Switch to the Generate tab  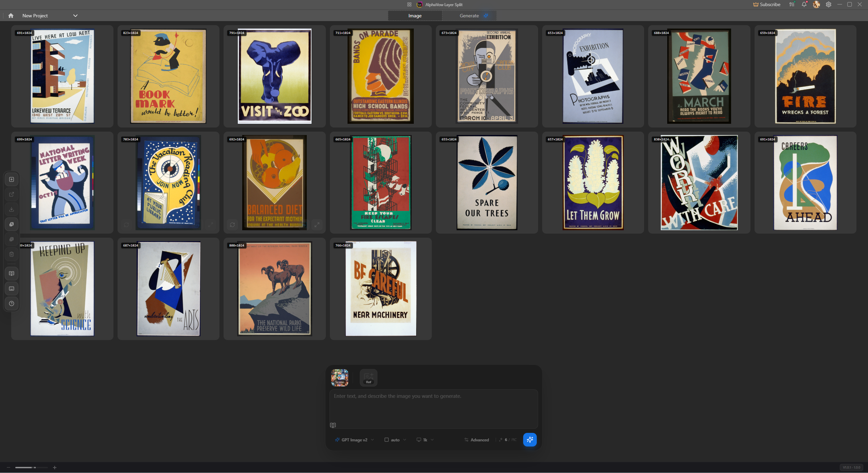(469, 16)
